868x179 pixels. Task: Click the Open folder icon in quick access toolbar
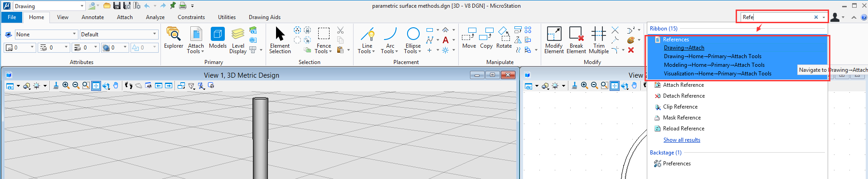pyautogui.click(x=107, y=6)
